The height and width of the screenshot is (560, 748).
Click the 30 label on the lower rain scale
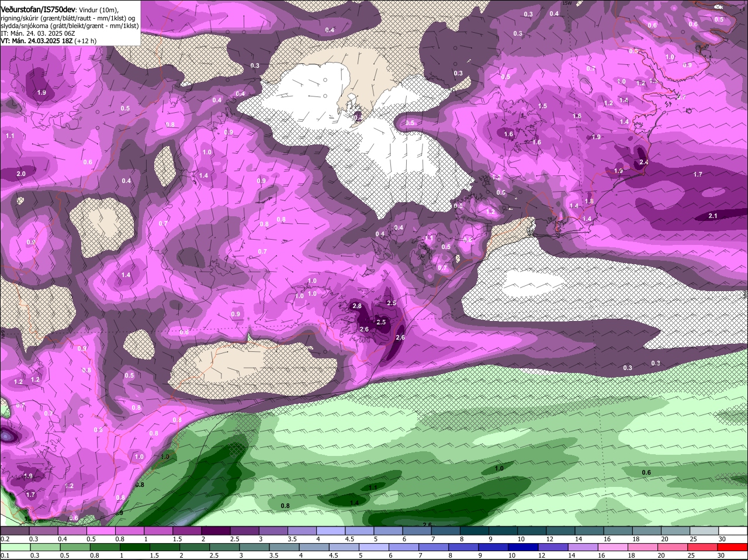coord(721,555)
